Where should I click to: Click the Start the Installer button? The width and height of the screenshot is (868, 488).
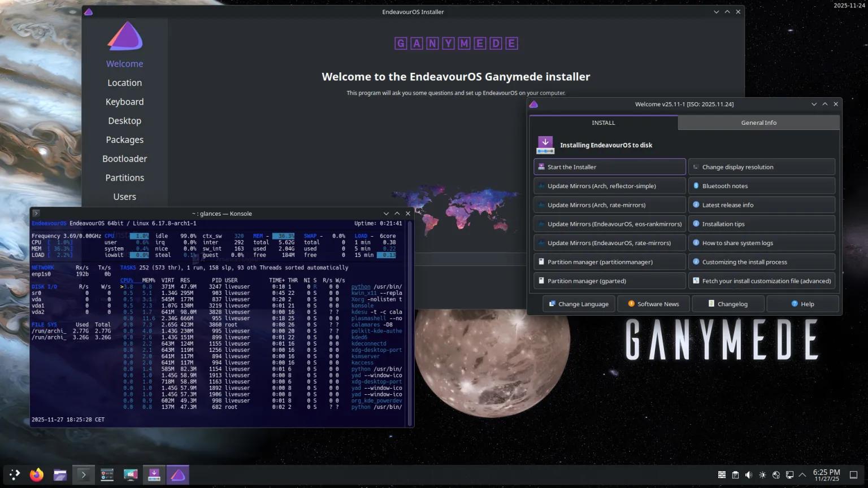(x=609, y=167)
